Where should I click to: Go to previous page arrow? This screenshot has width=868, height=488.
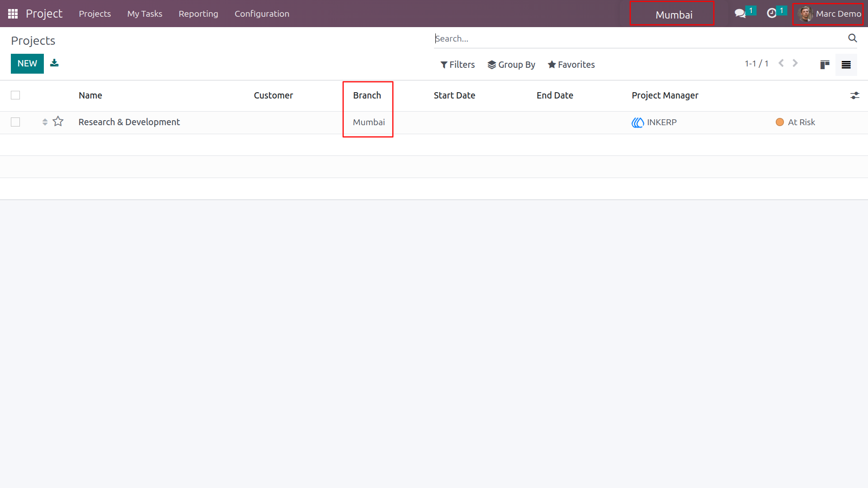coord(781,63)
